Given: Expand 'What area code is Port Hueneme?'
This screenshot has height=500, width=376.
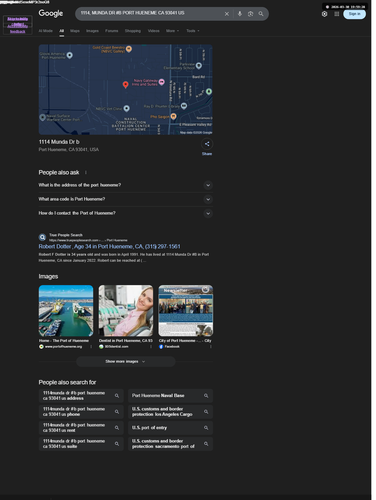Looking at the screenshot, I should (x=126, y=199).
